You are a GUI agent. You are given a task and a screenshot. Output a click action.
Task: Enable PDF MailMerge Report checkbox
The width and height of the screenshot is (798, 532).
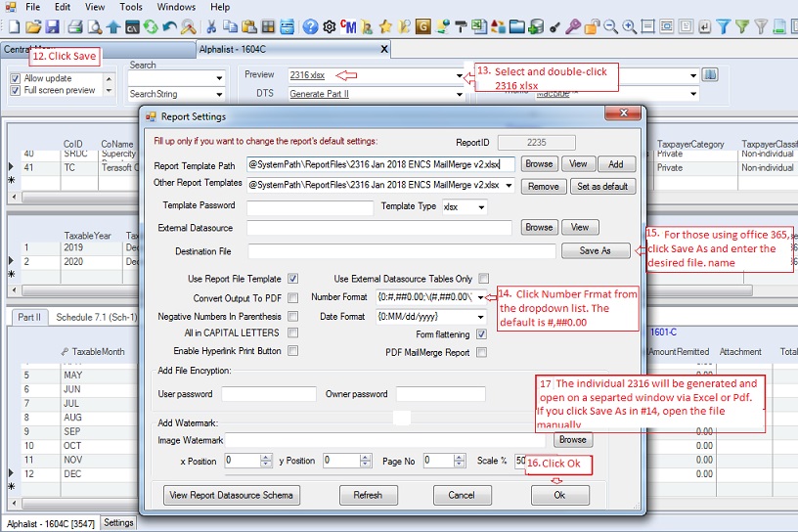[481, 352]
